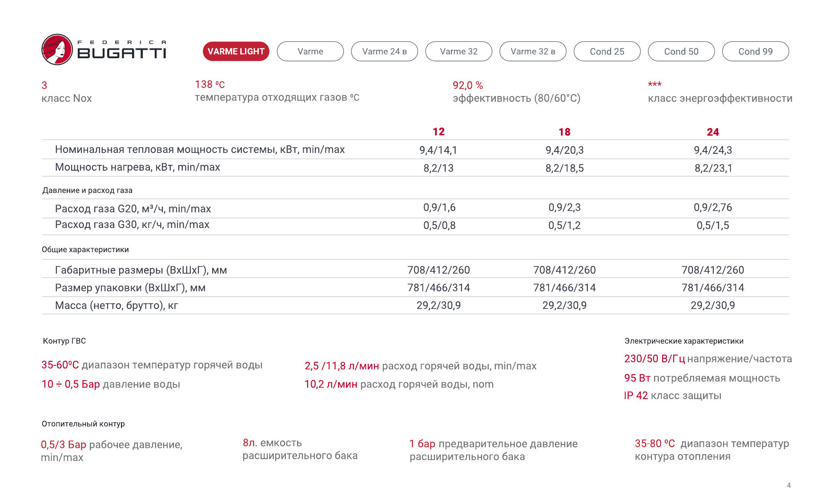Open the Cond 25 model tab
The height and width of the screenshot is (504, 832).
[607, 52]
